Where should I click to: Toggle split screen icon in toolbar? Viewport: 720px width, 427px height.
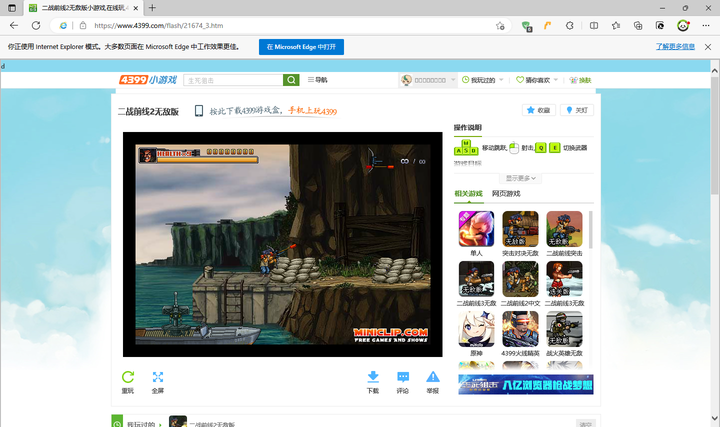pos(594,26)
